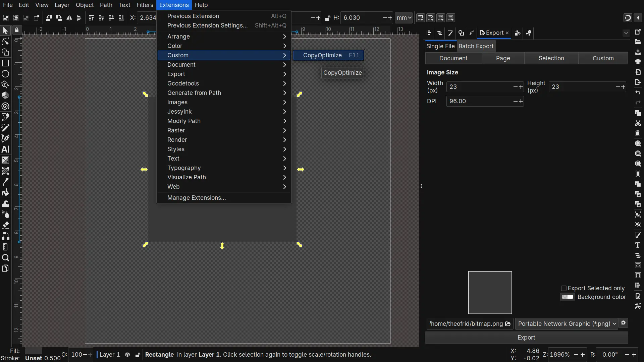Toggle Layer 1 visibility eye
This screenshot has width=644, height=362.
127,355
